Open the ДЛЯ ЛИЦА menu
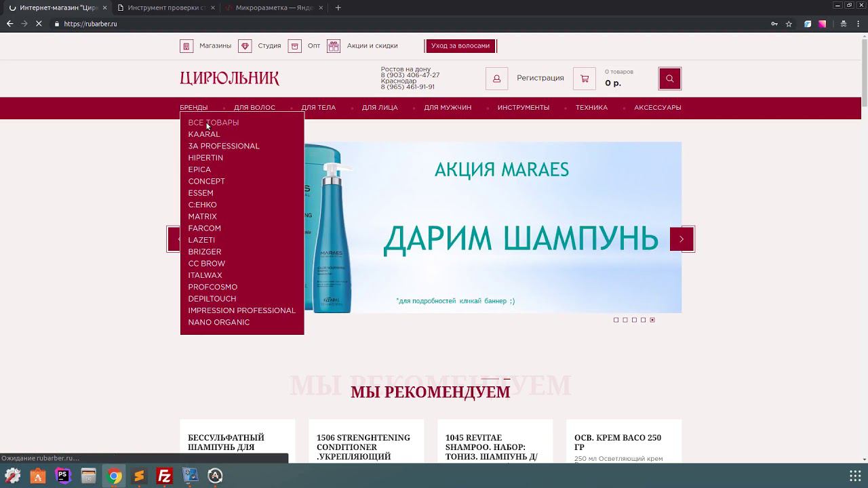Image resolution: width=868 pixels, height=488 pixels. 380,108
